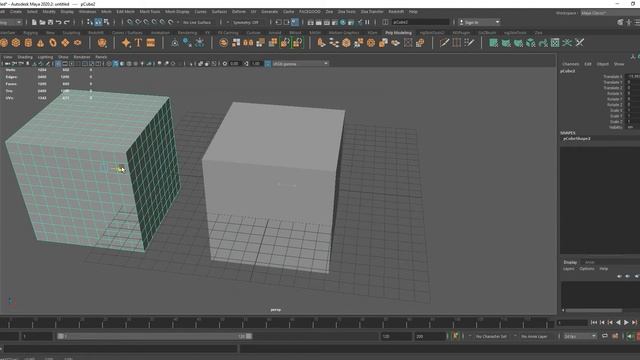
Task: Click the Extrude shelf icon
Action: click(x=322, y=42)
